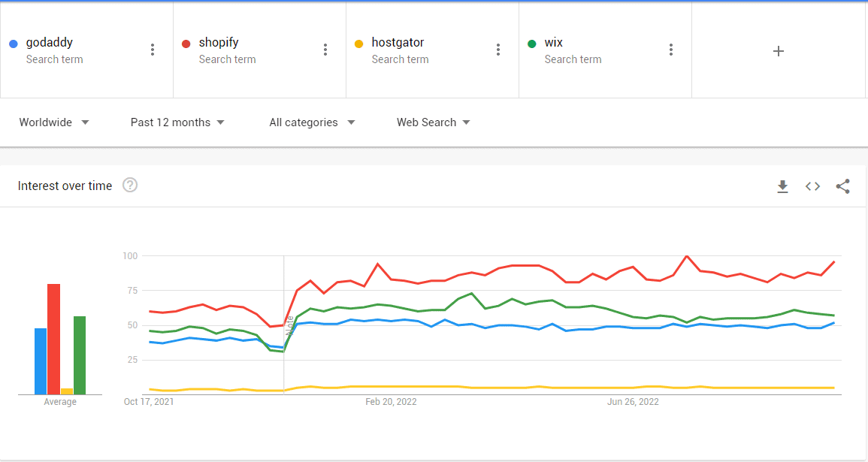Click the Interest over time heading
This screenshot has height=462, width=868.
tap(65, 186)
